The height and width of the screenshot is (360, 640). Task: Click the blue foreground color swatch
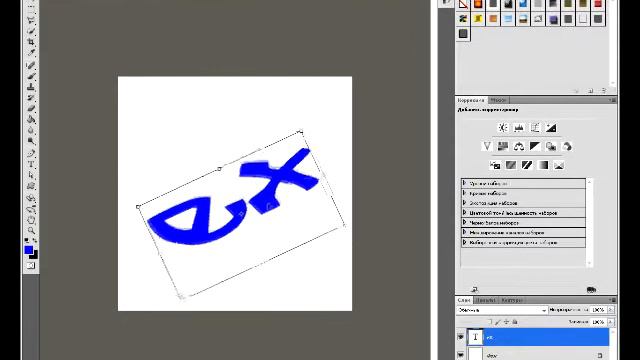pos(28,249)
